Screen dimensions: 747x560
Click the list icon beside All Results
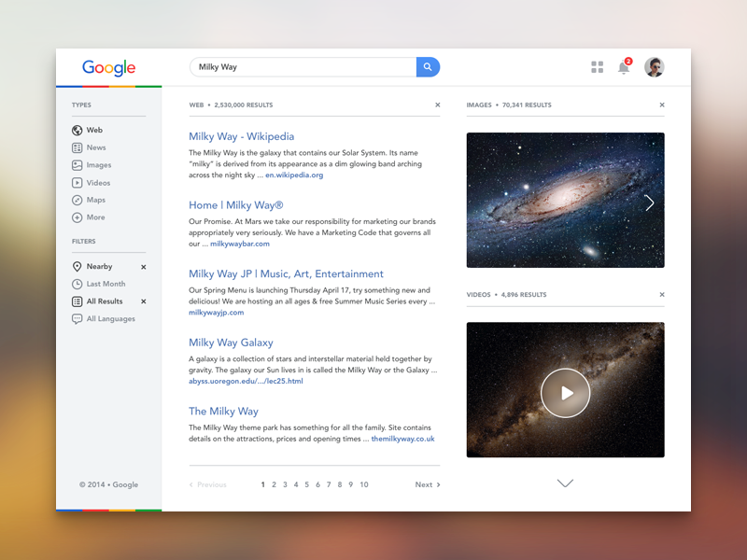coord(78,301)
